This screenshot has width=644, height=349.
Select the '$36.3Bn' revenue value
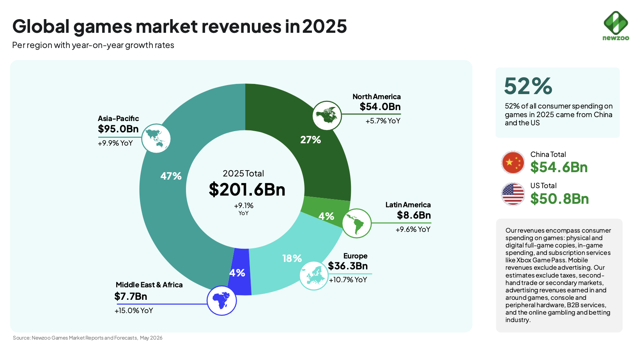(348, 266)
